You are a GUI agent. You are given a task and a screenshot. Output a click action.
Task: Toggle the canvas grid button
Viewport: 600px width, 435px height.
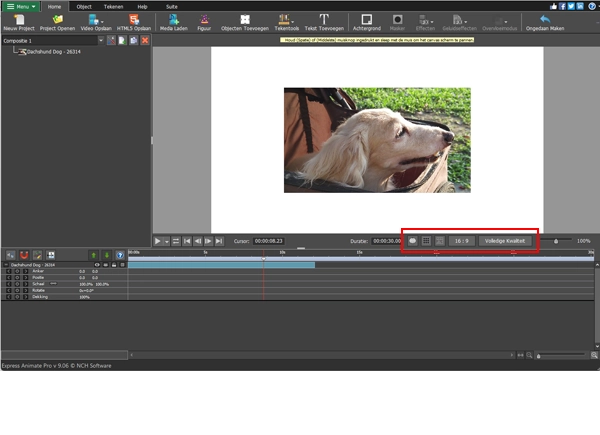tap(426, 241)
